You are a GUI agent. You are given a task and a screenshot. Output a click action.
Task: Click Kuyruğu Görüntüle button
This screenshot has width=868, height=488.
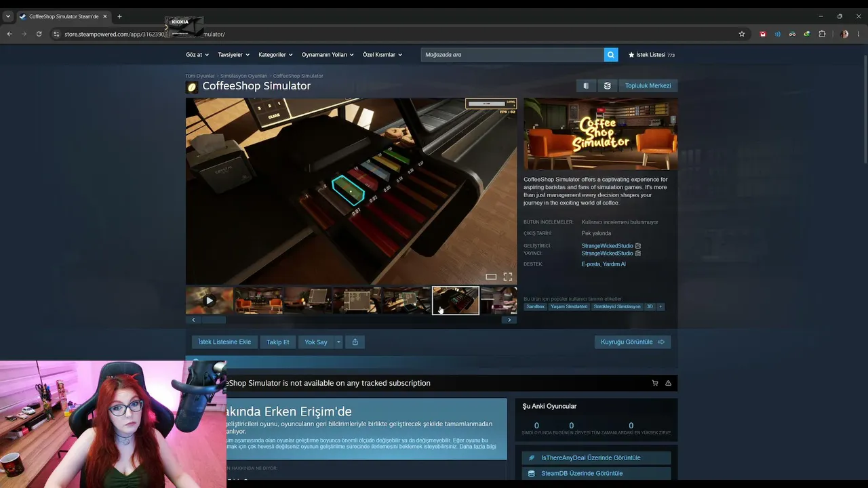[x=633, y=342]
